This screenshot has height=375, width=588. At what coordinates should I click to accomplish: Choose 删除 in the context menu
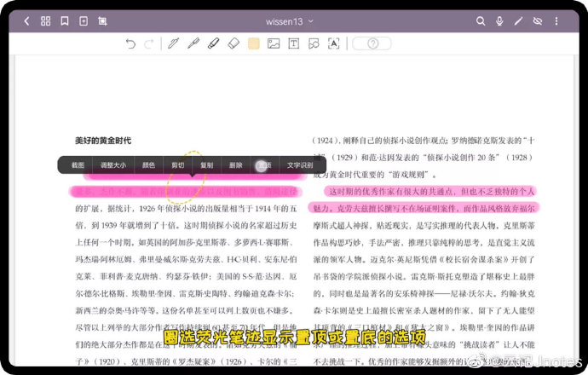(x=236, y=165)
